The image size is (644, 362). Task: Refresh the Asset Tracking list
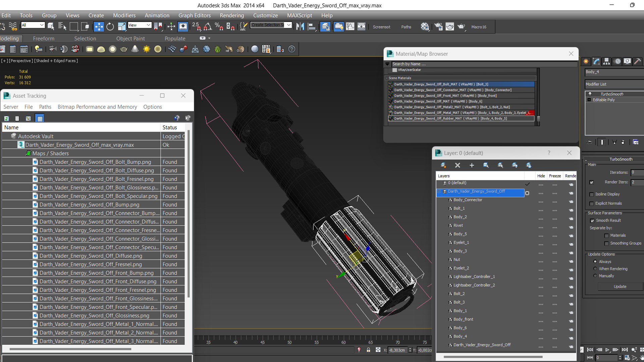pos(6,118)
